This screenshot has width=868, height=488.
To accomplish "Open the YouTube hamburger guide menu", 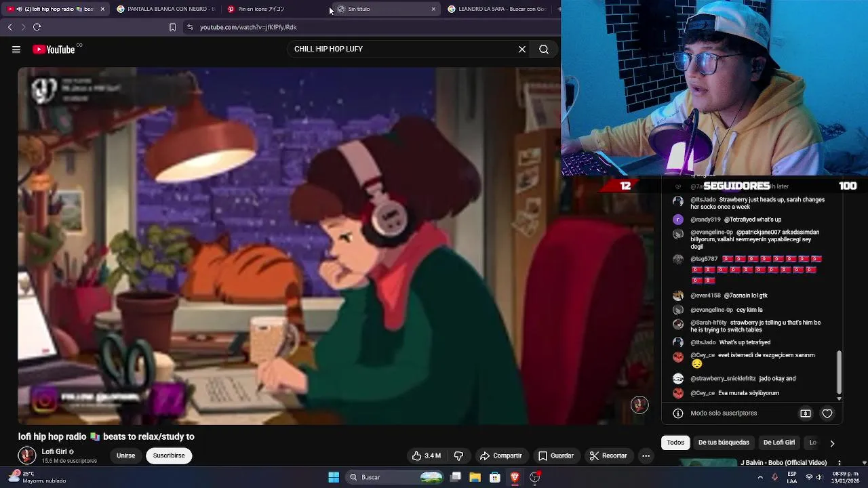I will [x=16, y=49].
